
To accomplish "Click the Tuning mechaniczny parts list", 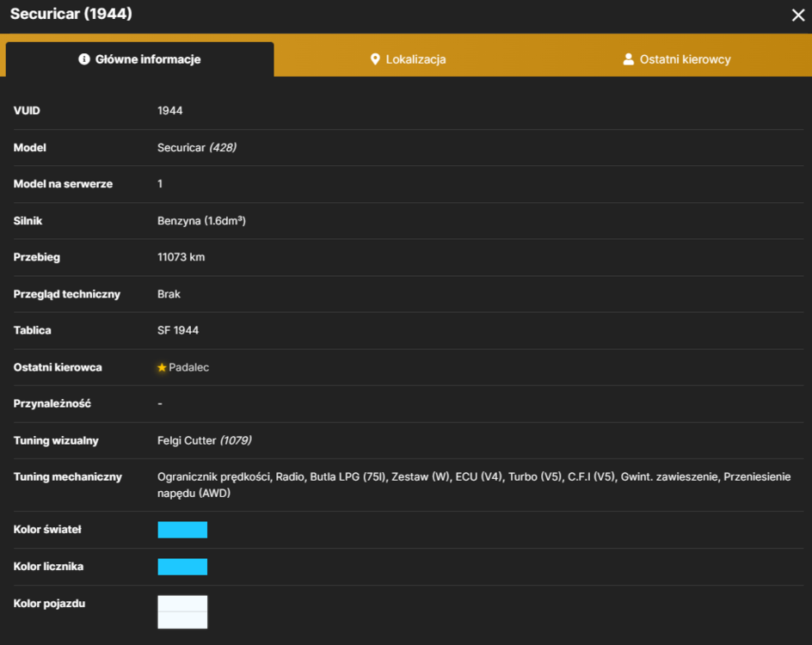I will [474, 485].
